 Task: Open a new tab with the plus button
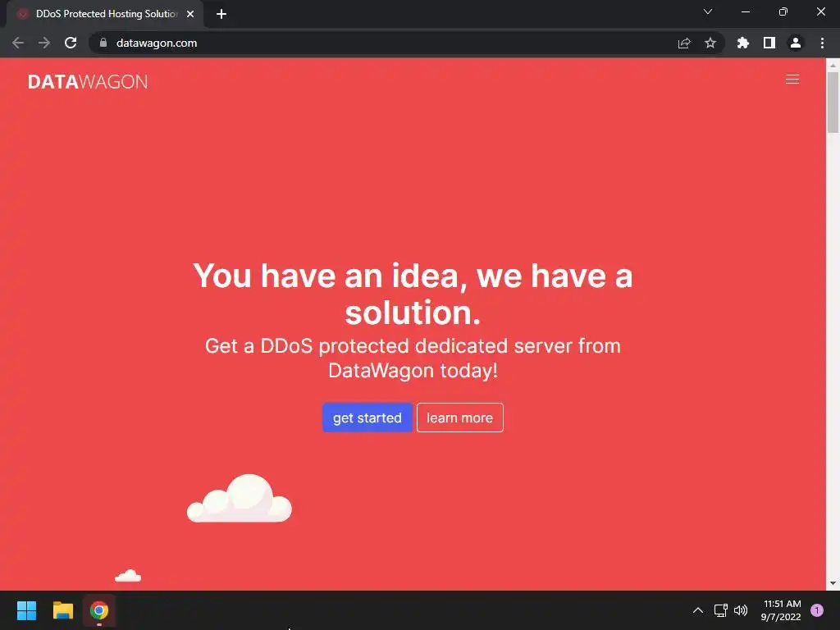pyautogui.click(x=221, y=14)
